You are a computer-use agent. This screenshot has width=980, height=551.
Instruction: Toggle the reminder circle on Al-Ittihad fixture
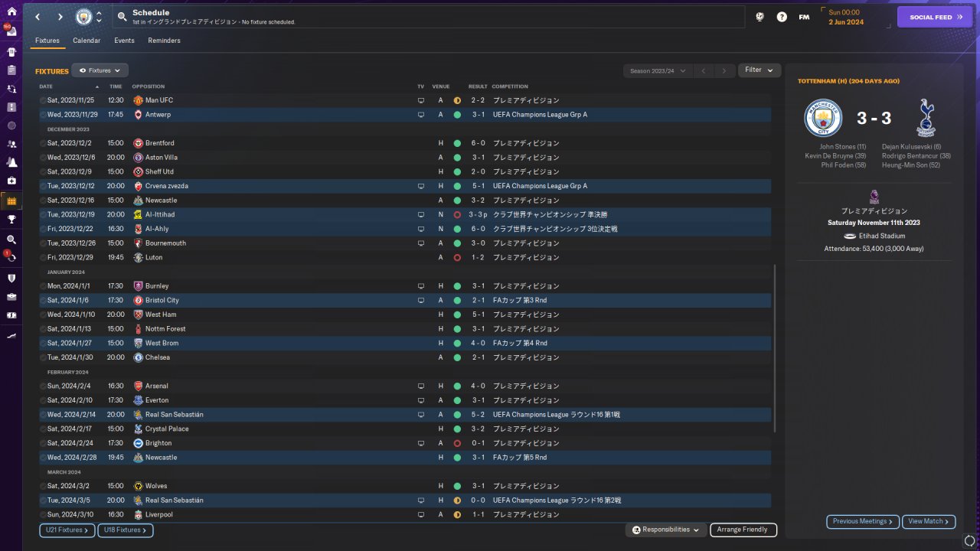(x=43, y=215)
